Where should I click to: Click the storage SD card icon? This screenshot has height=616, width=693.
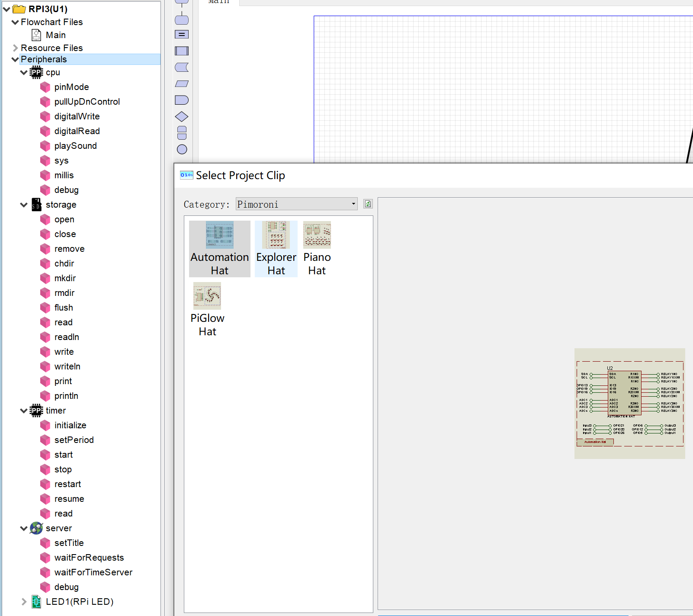pyautogui.click(x=36, y=205)
